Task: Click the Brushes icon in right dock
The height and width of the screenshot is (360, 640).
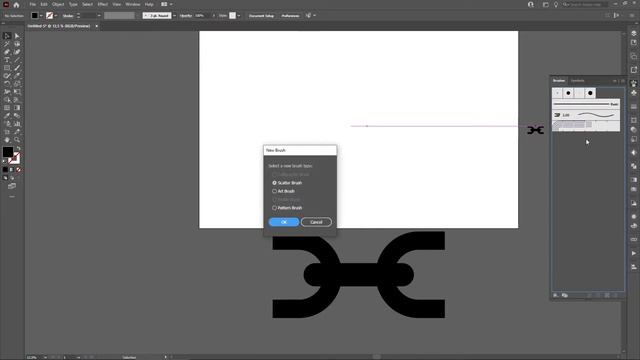Action: click(633, 83)
